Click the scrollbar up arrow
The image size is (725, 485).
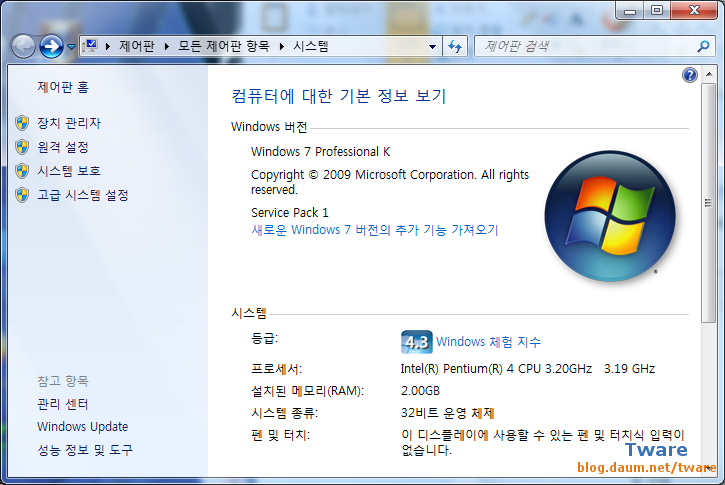tap(708, 74)
